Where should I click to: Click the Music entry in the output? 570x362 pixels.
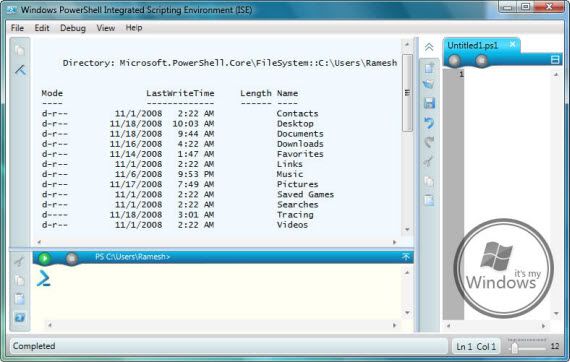click(290, 174)
